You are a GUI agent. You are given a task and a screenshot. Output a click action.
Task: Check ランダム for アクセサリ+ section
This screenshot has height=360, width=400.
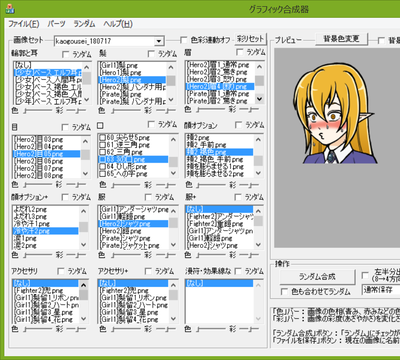tap(148, 271)
